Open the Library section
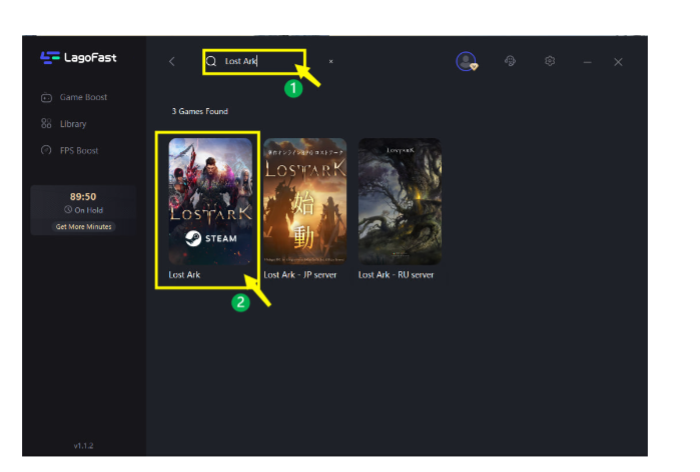The width and height of the screenshot is (700, 472). pos(63,124)
